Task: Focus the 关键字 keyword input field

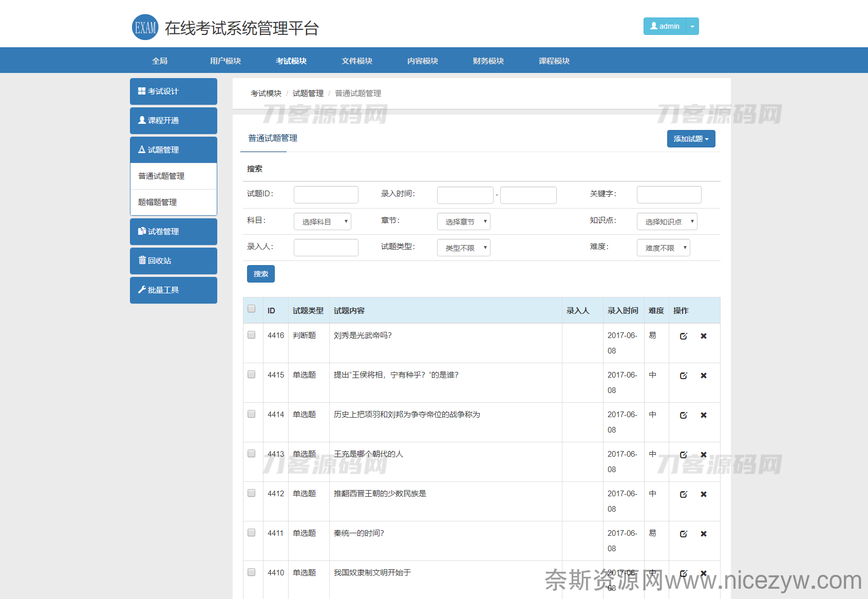Action: pyautogui.click(x=669, y=195)
